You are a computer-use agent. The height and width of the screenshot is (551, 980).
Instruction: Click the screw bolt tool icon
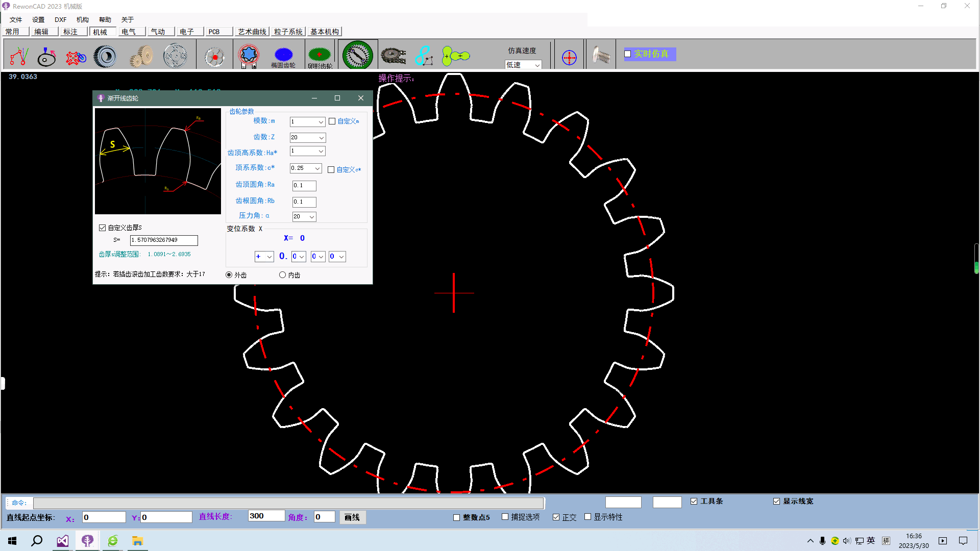pyautogui.click(x=601, y=55)
